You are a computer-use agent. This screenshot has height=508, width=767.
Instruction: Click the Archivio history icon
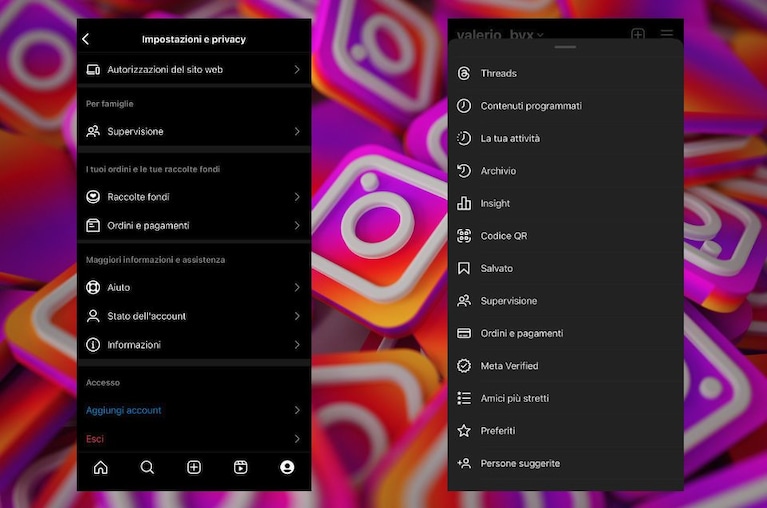464,171
